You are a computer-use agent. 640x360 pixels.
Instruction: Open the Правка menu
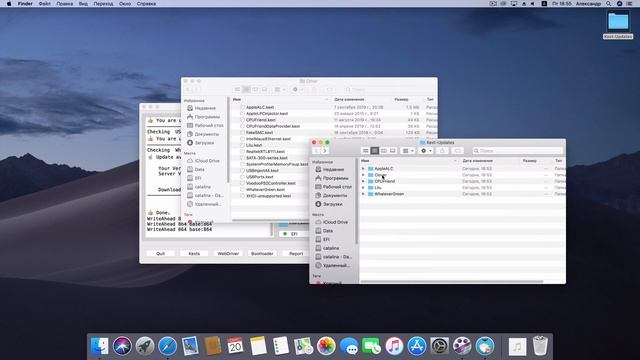coord(64,4)
